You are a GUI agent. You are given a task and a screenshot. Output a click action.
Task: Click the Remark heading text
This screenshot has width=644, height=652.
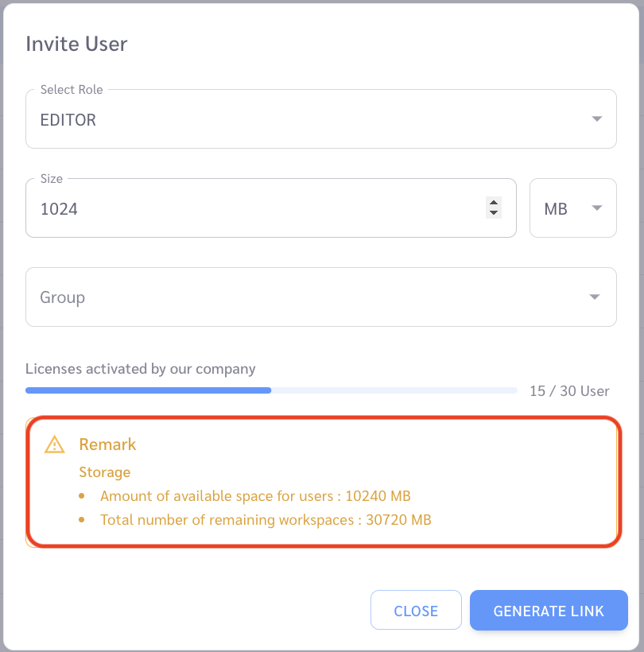pyautogui.click(x=107, y=444)
